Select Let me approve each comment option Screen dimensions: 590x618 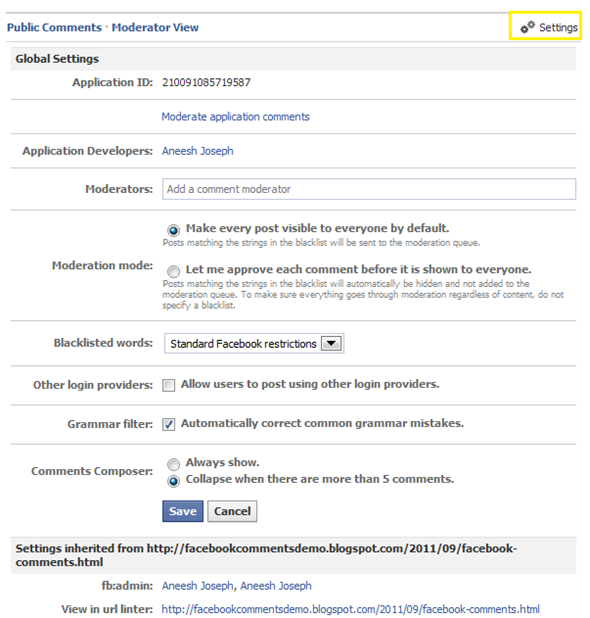(x=173, y=271)
